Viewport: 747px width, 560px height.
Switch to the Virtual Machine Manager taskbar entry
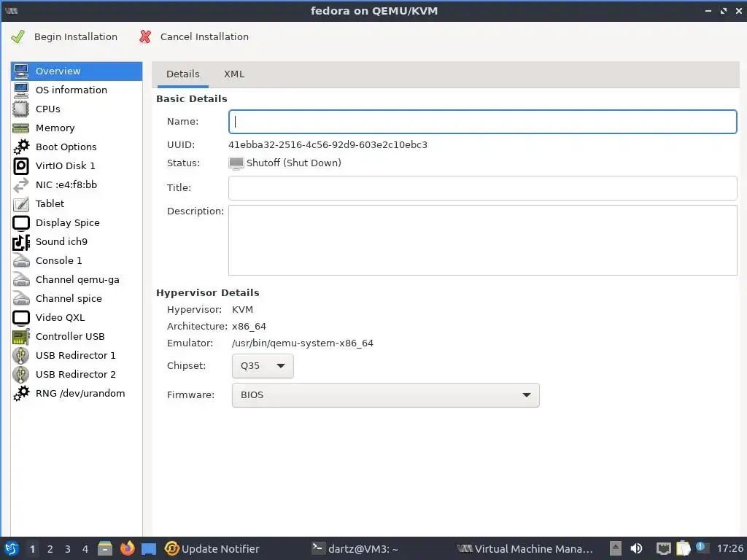525,548
